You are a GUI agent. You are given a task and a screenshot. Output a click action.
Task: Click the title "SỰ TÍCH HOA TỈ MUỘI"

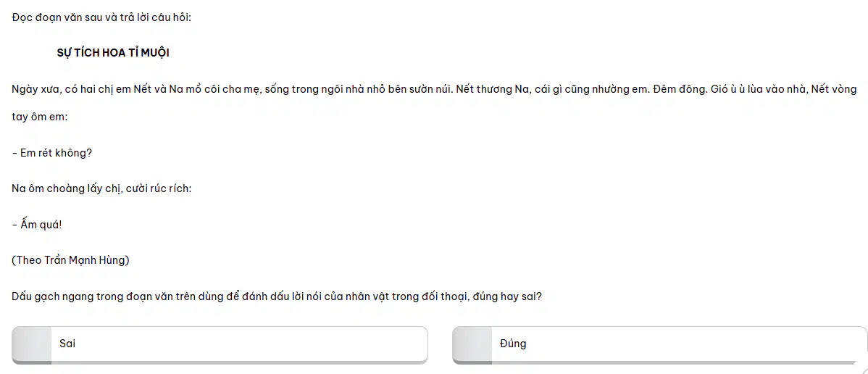click(x=113, y=53)
